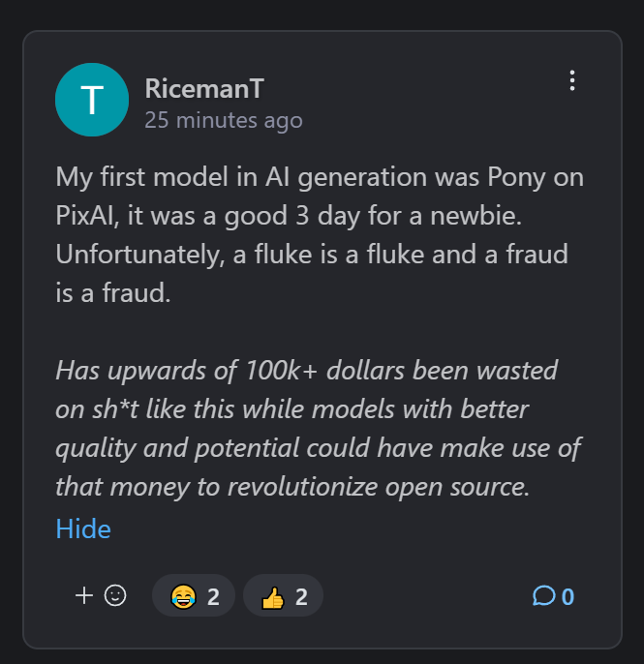Open the three-dot comment options menu
644x664 pixels.
click(572, 81)
